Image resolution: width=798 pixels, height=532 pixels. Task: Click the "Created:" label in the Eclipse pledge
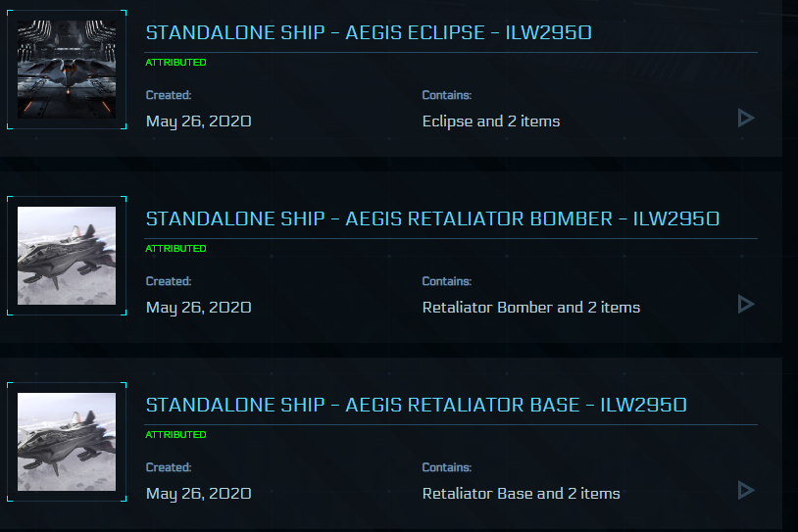coord(168,95)
